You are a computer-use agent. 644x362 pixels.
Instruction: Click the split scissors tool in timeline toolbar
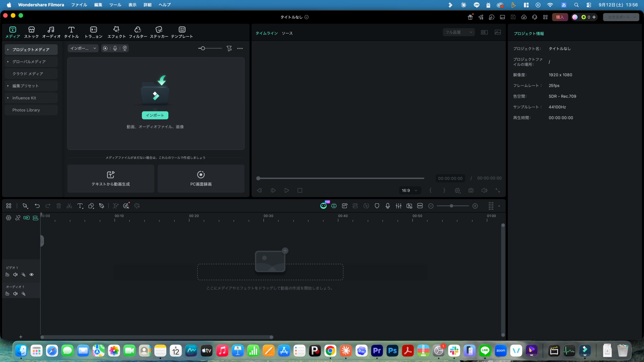69,206
